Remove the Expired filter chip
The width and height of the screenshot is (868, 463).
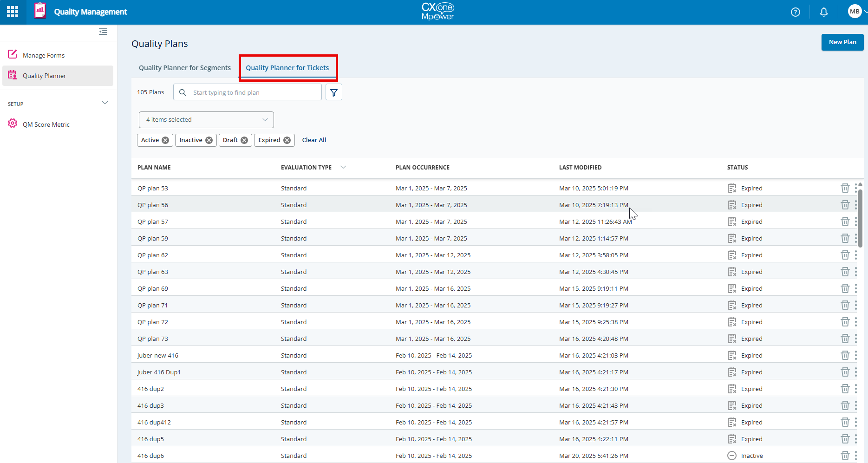click(287, 140)
